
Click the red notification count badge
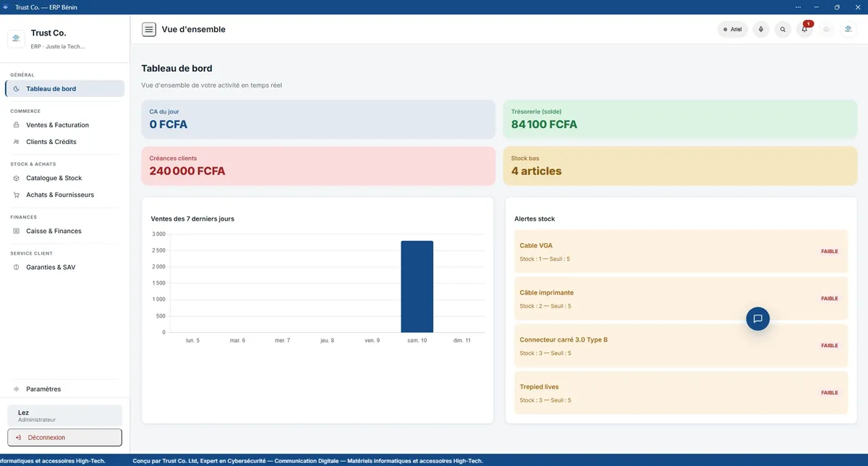tap(809, 24)
